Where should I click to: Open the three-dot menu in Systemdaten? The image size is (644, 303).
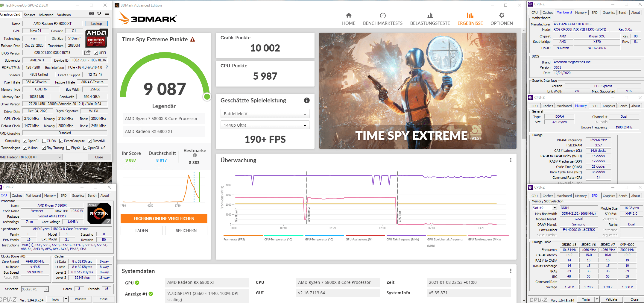tap(511, 271)
